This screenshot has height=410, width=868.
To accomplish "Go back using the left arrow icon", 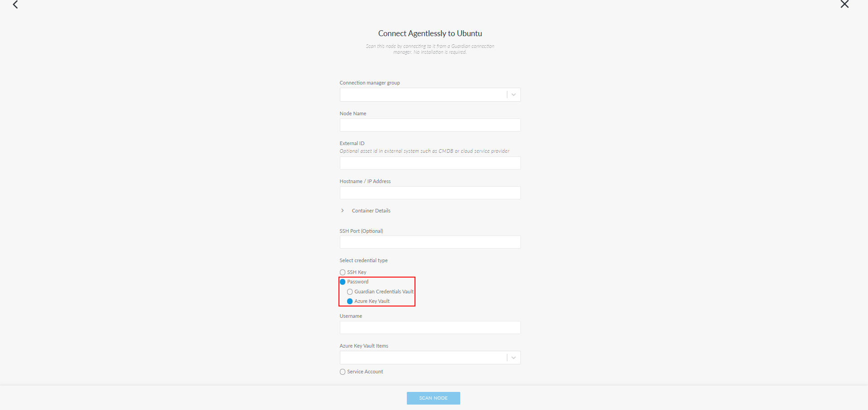I will pyautogui.click(x=15, y=5).
